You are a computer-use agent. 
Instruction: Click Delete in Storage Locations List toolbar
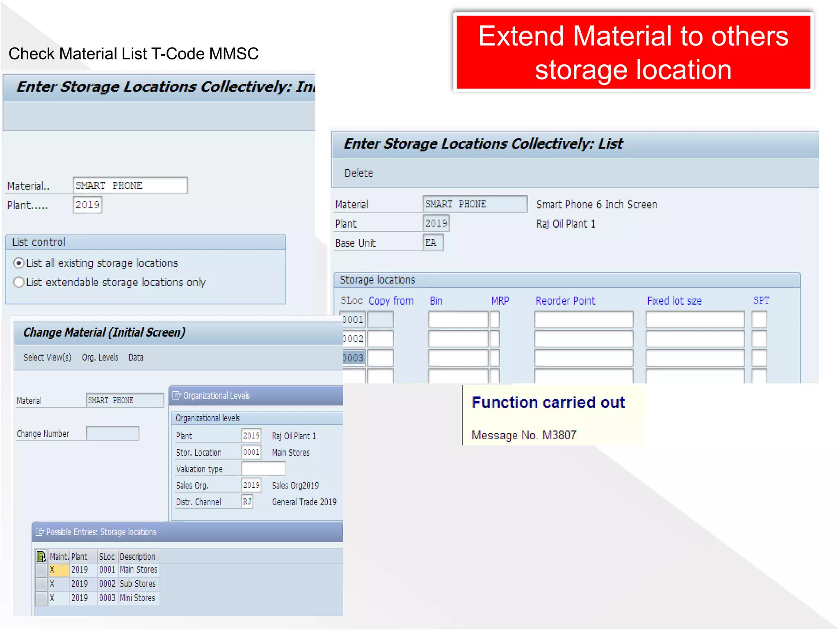click(358, 173)
